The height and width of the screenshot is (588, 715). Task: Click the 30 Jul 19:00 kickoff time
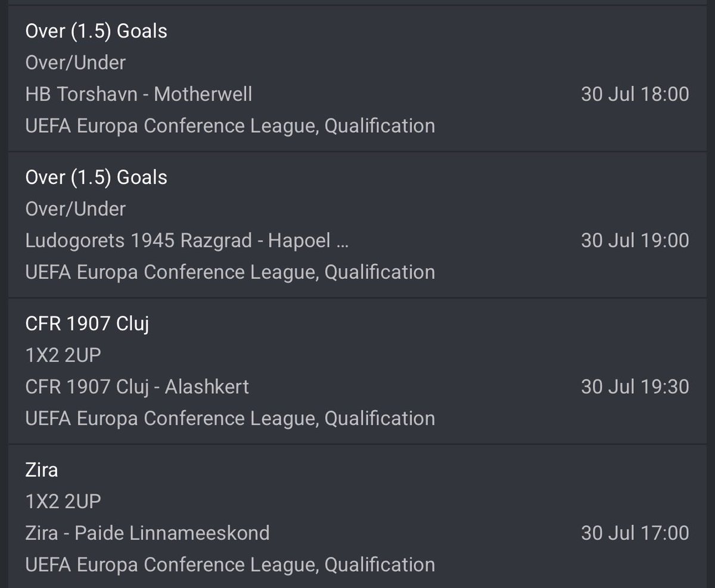pyautogui.click(x=635, y=241)
